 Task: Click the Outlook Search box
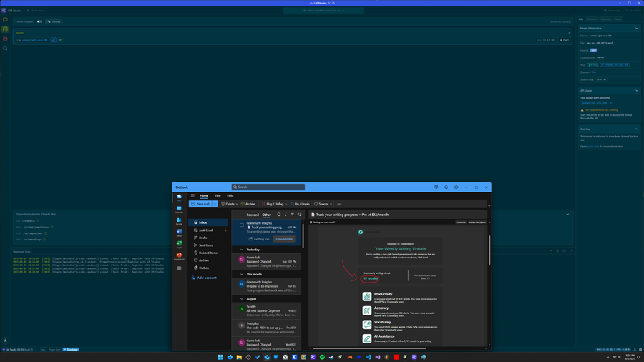(x=268, y=187)
